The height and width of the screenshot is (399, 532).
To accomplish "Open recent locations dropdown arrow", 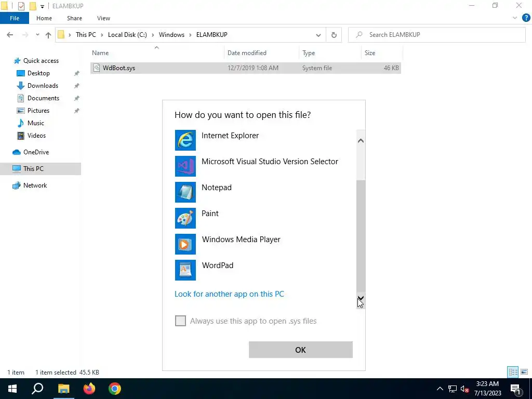I will click(x=37, y=35).
